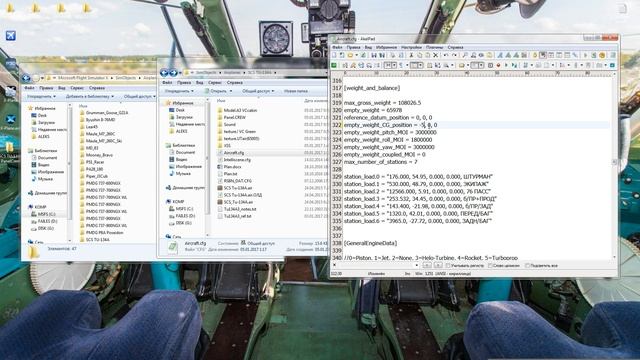Image resolution: width=640 pixels, height=360 pixels.
Task: Toggle the Учитывать регистр checkbox in search bar
Action: [x=448, y=265]
